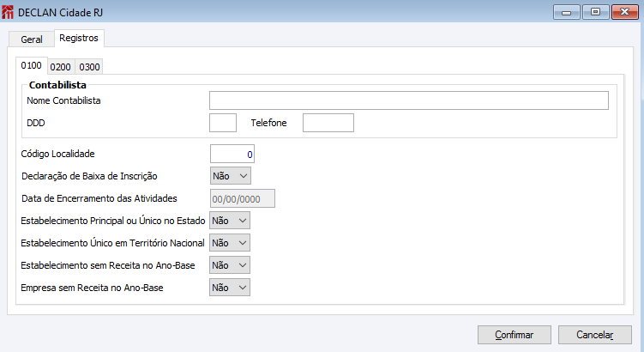644x352 pixels.
Task: Click the Confirmar button
Action: (515, 335)
